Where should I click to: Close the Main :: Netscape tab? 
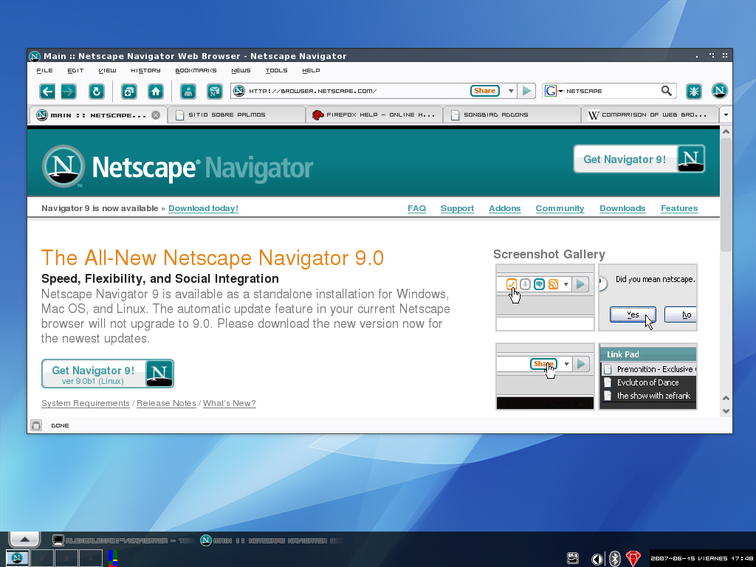click(x=156, y=115)
